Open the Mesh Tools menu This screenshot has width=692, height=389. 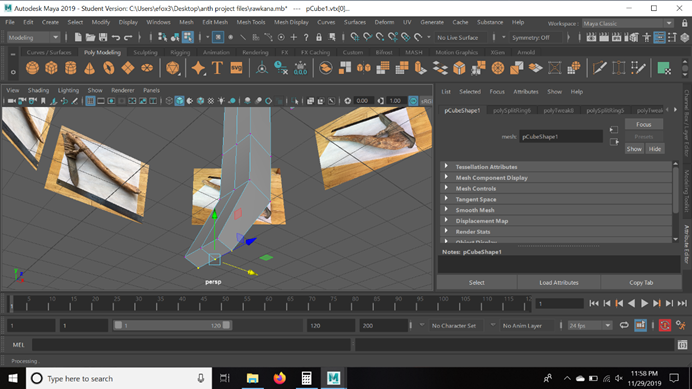click(251, 22)
